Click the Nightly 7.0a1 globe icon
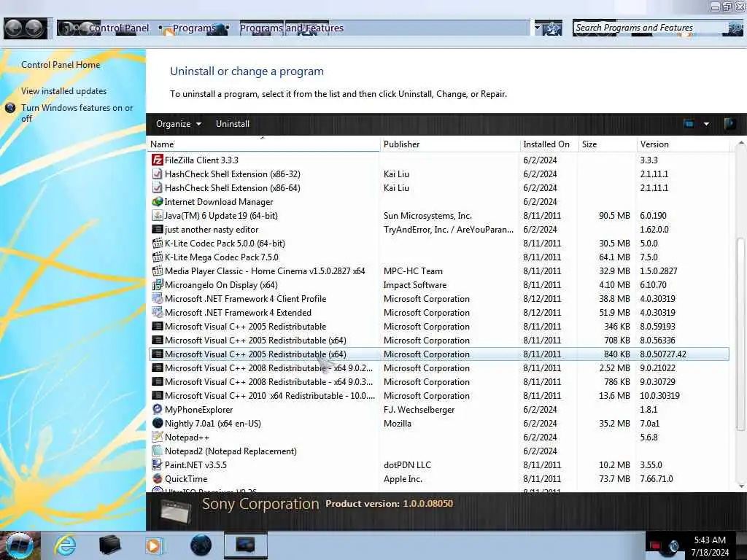The height and width of the screenshot is (560, 747). [x=158, y=423]
